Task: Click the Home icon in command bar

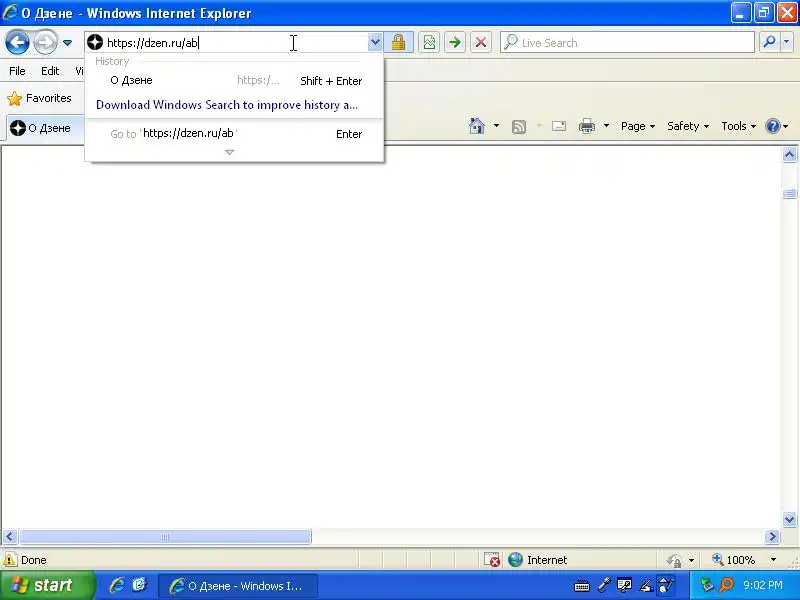Action: point(477,126)
